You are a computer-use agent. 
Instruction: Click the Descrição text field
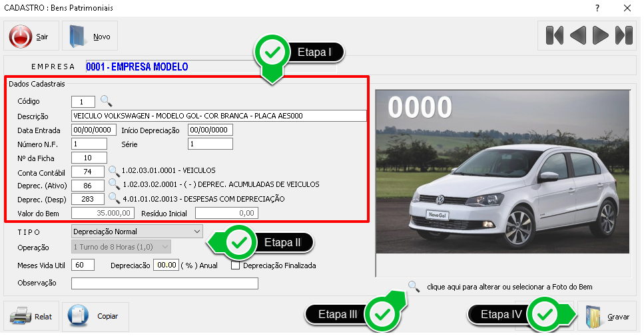(x=218, y=116)
